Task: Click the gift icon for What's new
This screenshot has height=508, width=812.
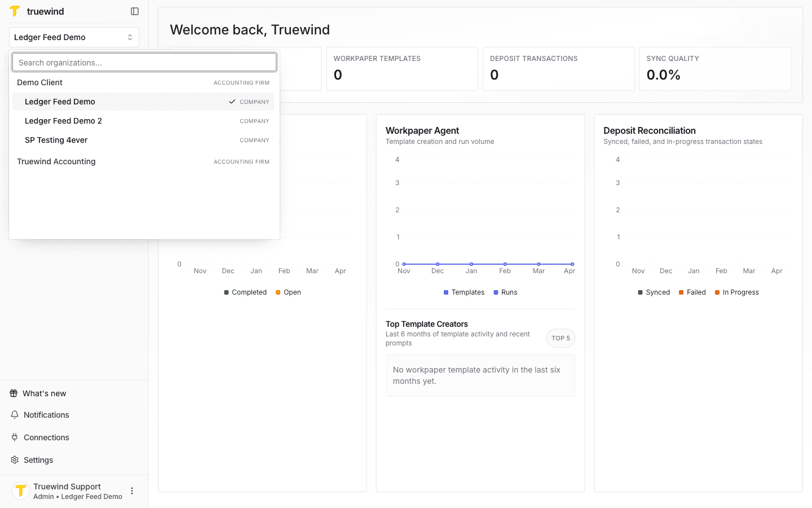Action: 14,393
